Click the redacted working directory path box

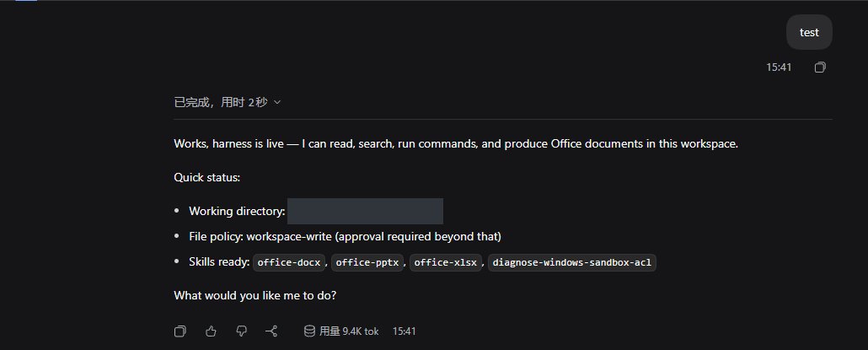click(x=366, y=211)
